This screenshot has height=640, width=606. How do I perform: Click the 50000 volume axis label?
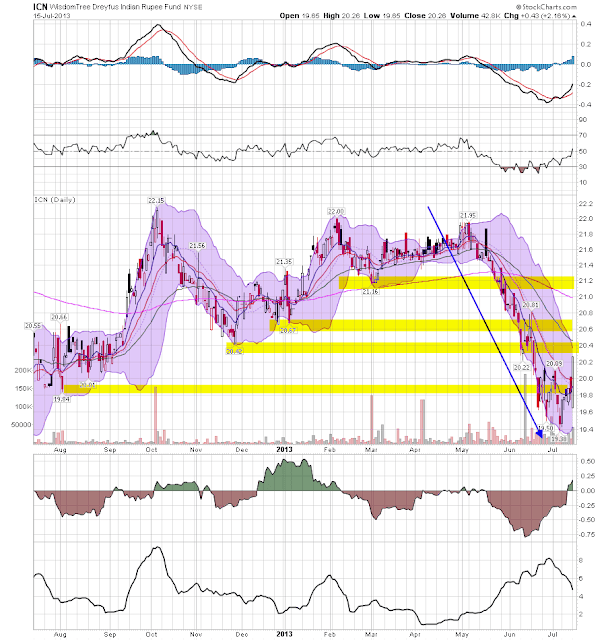pyautogui.click(x=21, y=425)
